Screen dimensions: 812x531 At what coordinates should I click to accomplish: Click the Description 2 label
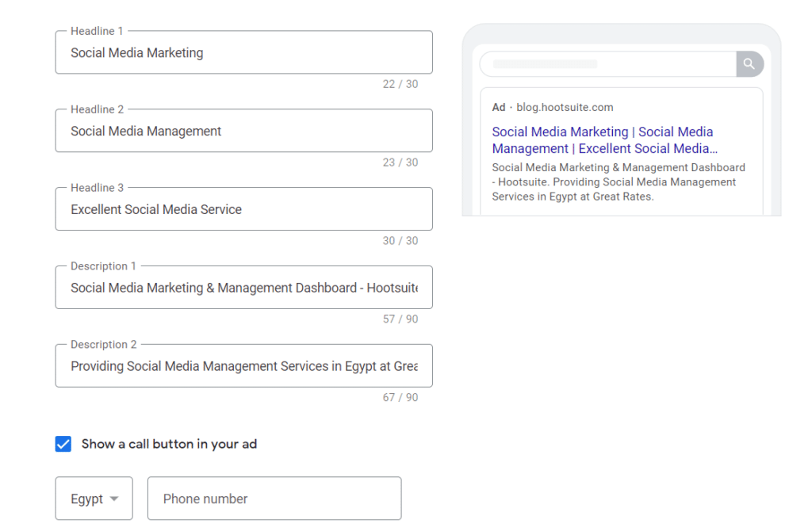[104, 344]
